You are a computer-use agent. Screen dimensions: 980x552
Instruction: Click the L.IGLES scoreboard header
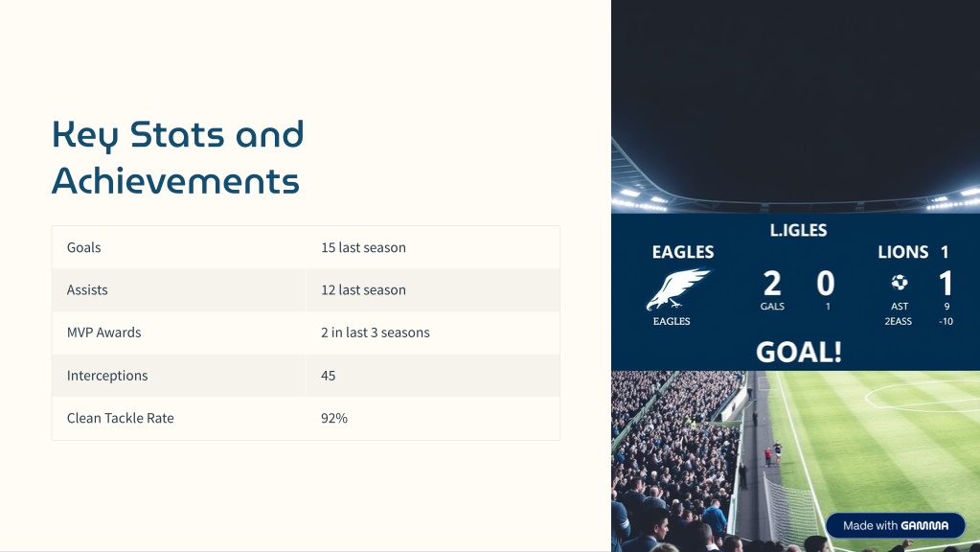point(798,230)
